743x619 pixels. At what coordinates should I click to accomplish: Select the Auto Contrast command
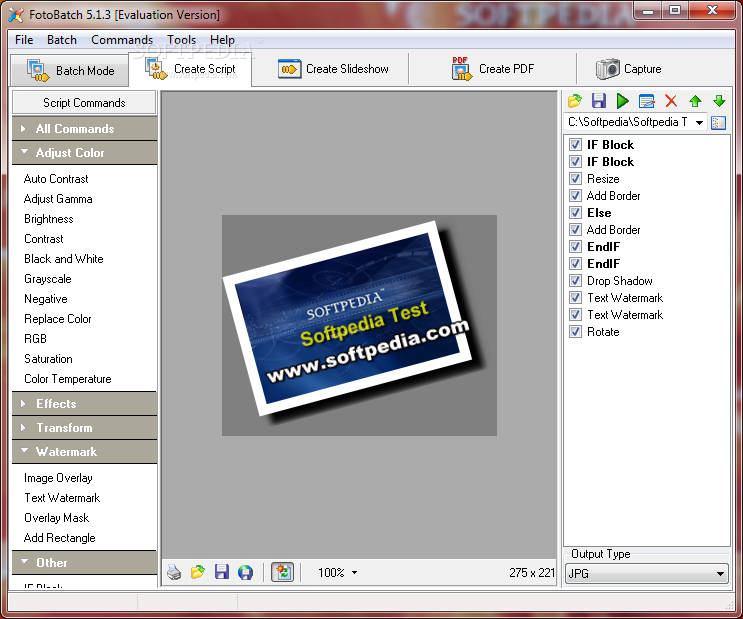[56, 179]
